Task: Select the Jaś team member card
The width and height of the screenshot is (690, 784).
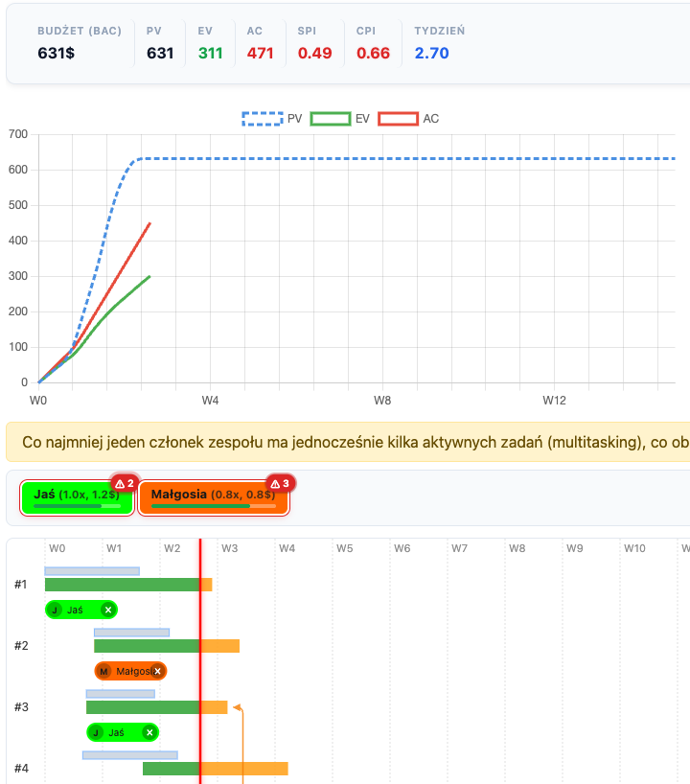Action: (77, 497)
